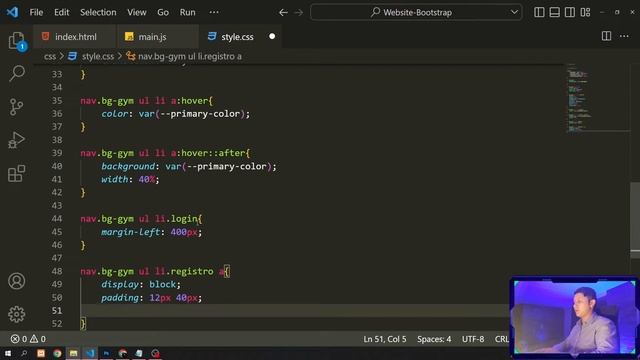Toggle the bottom panel layout icon
Screen dimensions: 640x360
[554, 12]
